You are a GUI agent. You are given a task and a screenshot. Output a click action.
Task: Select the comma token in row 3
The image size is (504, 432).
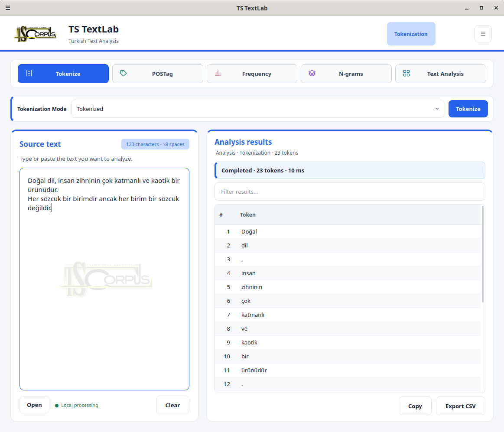click(348, 259)
